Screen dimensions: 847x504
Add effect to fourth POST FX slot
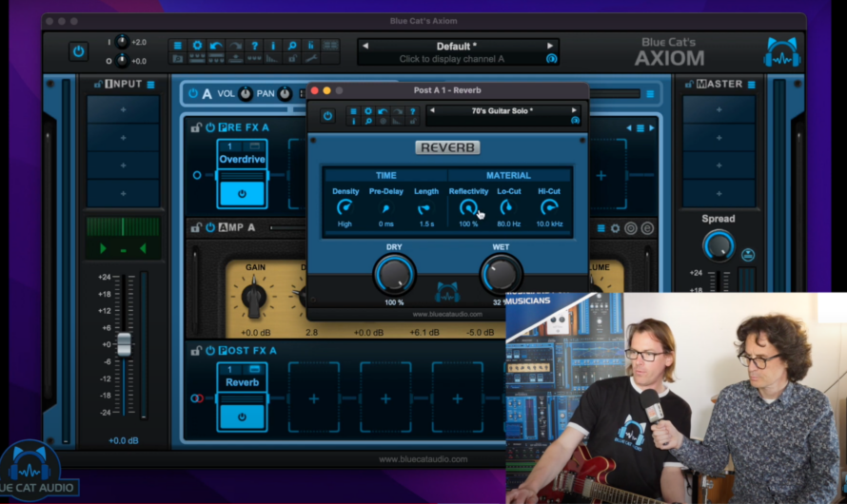click(458, 398)
